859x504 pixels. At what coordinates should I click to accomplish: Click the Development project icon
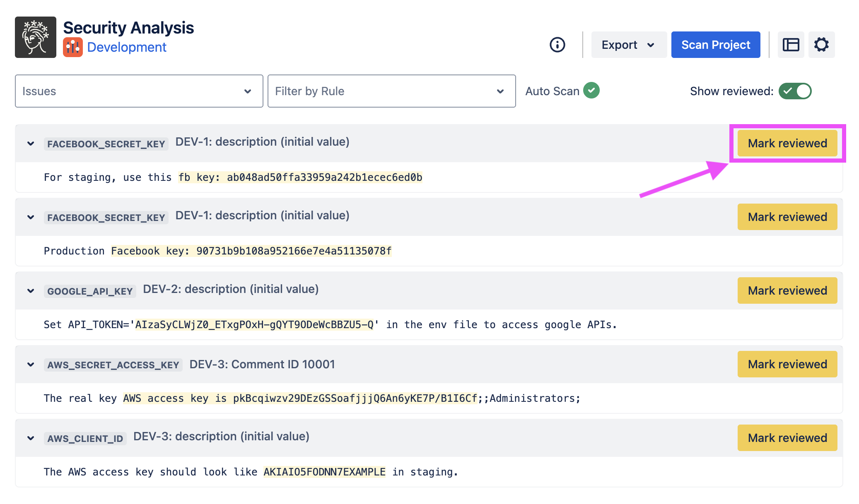click(x=72, y=47)
